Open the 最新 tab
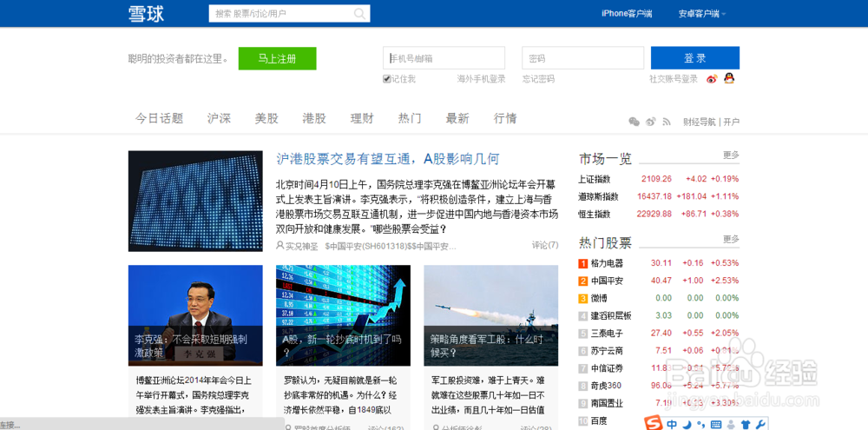This screenshot has height=430, width=868. click(457, 118)
